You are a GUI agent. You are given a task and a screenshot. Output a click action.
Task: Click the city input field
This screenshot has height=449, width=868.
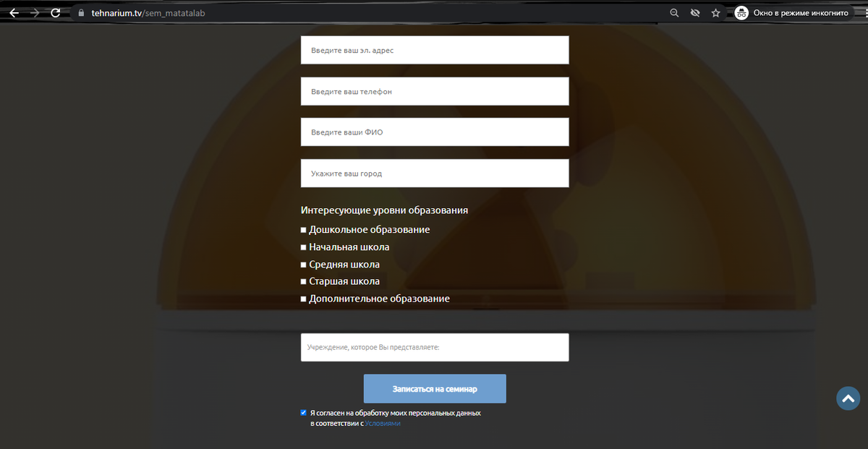coord(435,174)
